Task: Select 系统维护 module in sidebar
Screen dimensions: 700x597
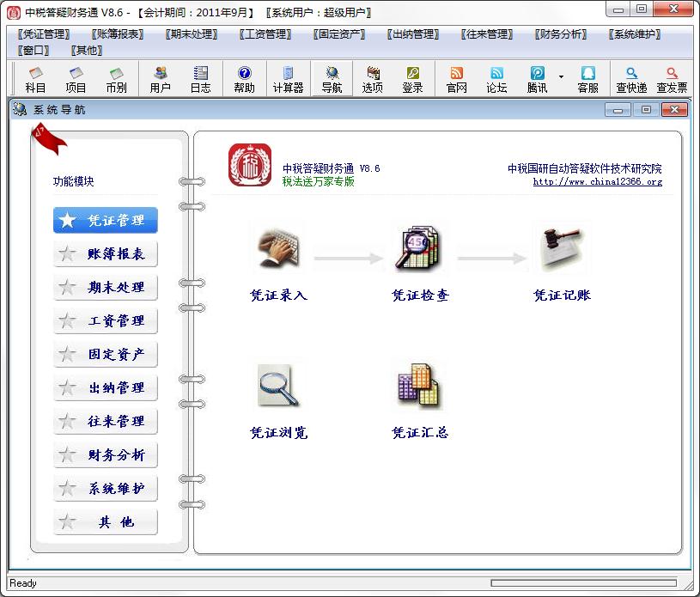Action: (106, 489)
